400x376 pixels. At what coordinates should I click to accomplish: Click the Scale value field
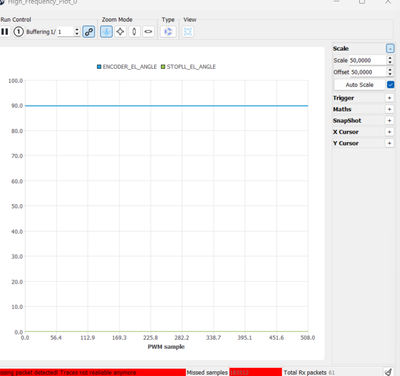(368, 60)
